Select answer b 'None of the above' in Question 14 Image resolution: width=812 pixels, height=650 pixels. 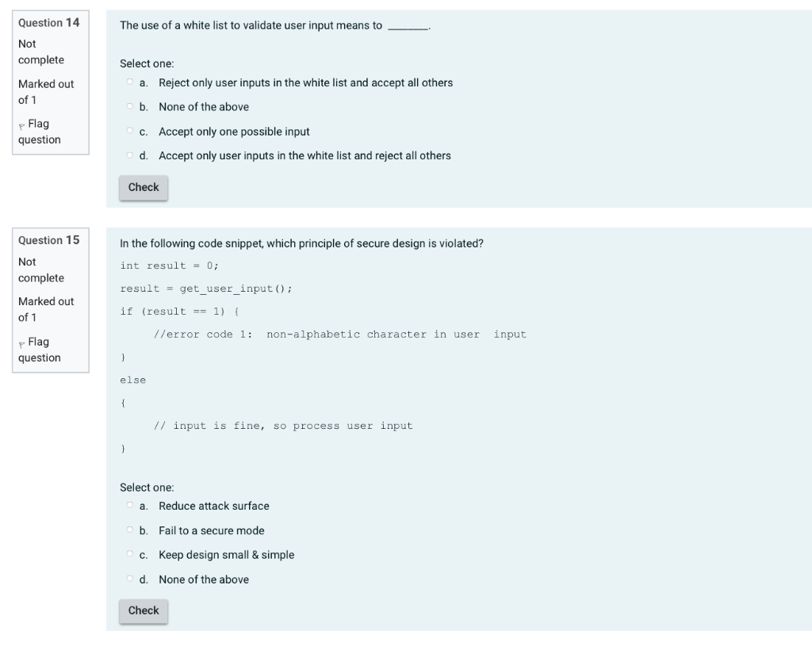point(128,106)
